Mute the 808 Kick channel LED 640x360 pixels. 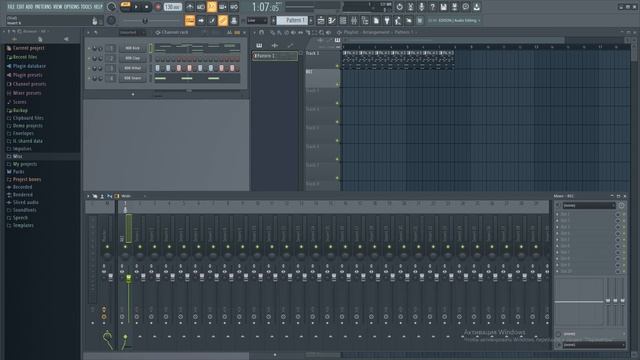[x=89, y=48]
